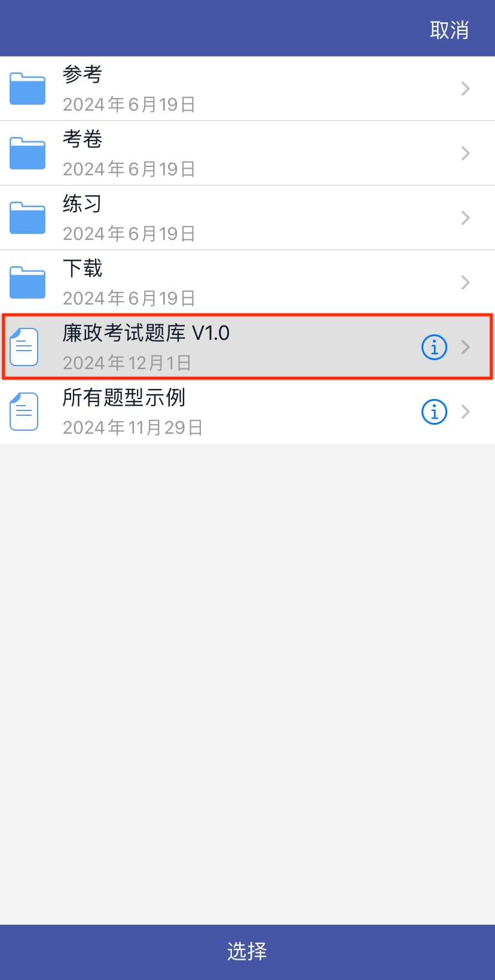
Task: Open chevron beside 廉政考试题库 V1.0
Action: tap(466, 347)
